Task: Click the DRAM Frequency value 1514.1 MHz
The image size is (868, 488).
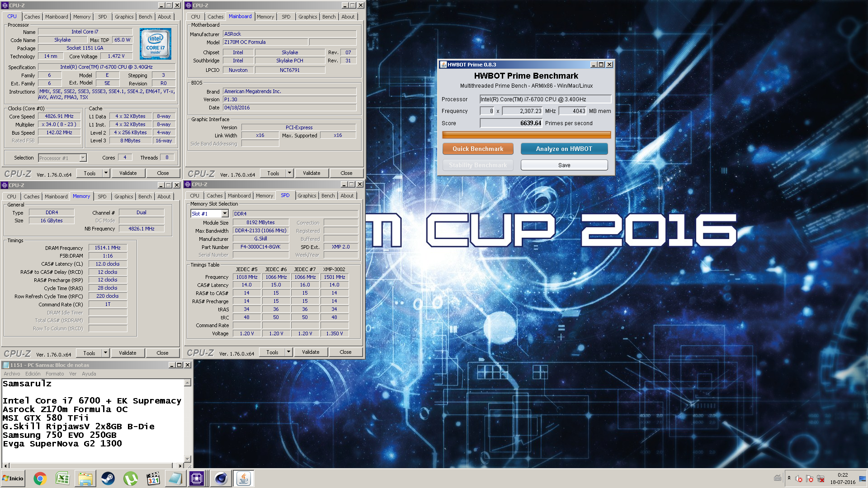Action: (108, 248)
